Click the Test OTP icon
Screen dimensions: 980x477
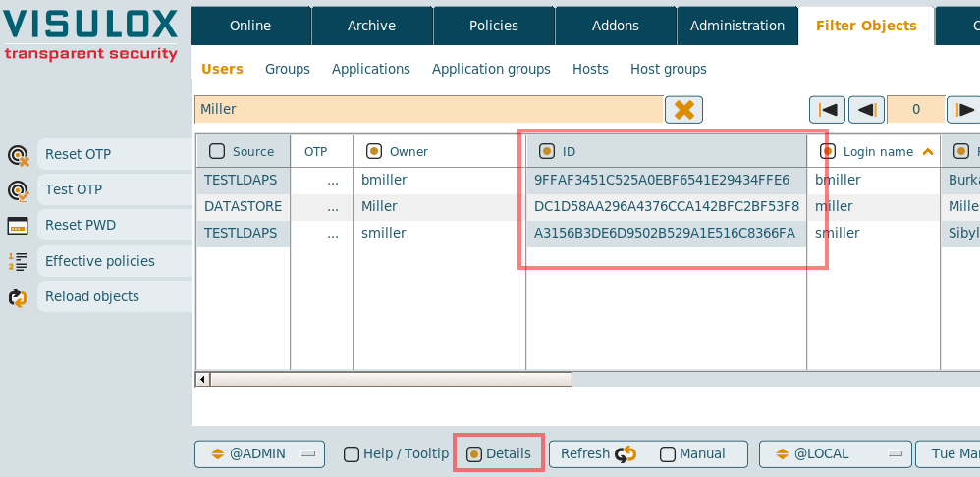(x=18, y=190)
